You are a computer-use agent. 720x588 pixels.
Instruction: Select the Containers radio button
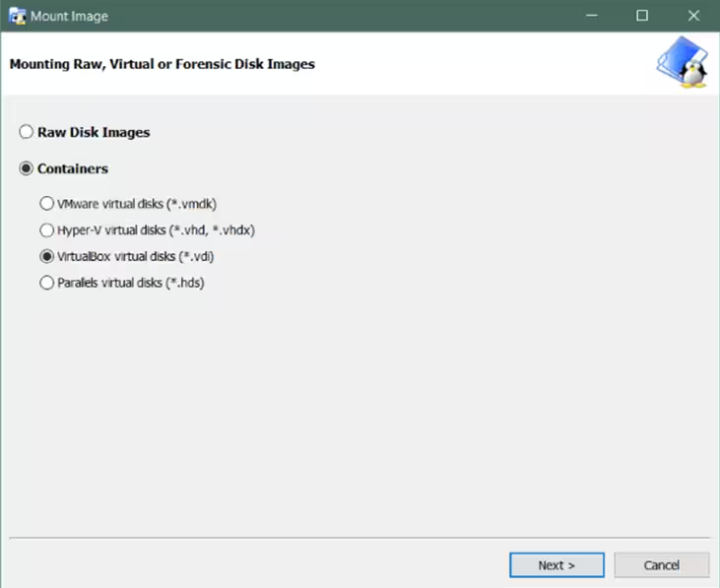tap(27, 168)
